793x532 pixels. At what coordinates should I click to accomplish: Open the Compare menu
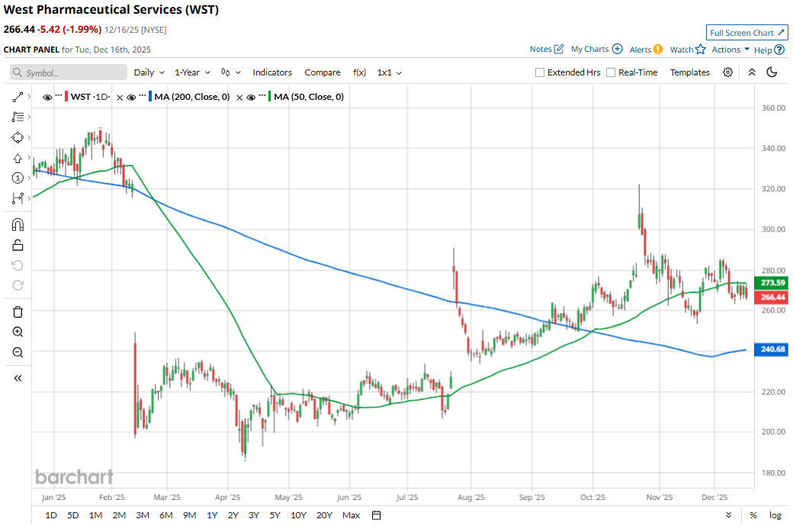pos(322,72)
